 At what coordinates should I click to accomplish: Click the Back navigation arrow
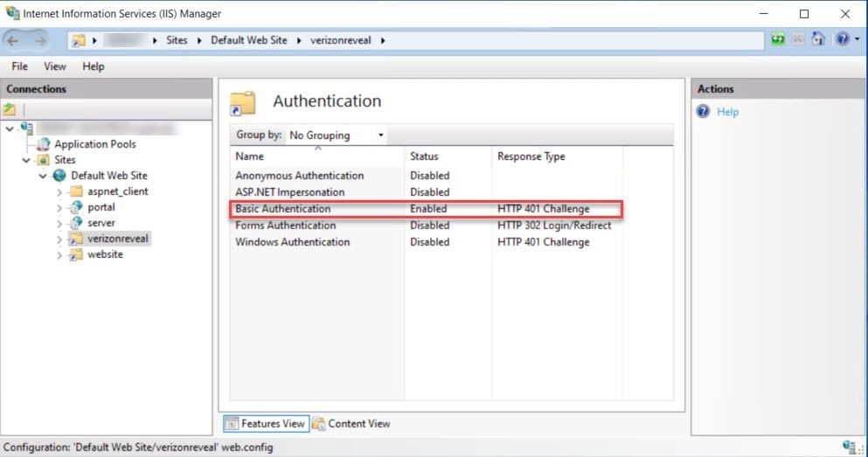13,40
